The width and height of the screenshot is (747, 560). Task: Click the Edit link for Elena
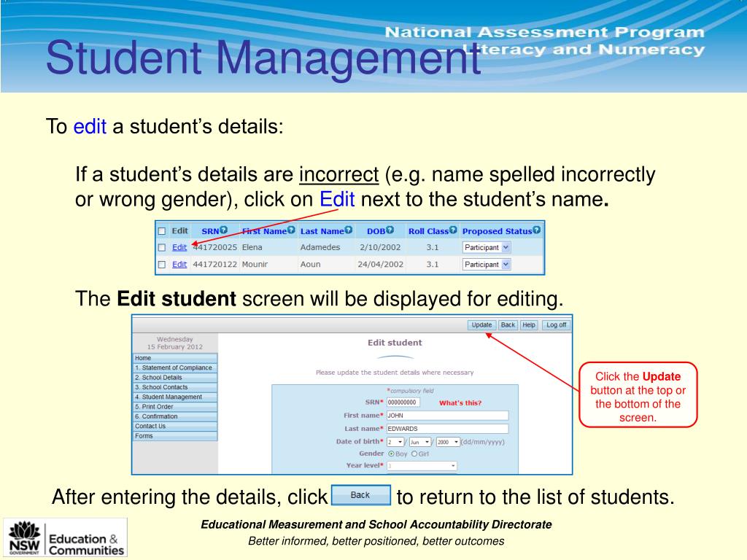click(179, 248)
